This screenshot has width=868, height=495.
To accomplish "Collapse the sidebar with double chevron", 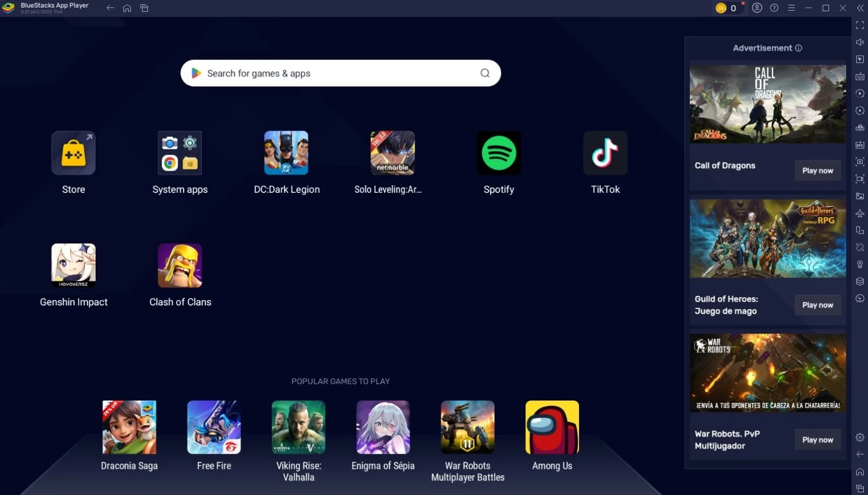I will click(859, 8).
